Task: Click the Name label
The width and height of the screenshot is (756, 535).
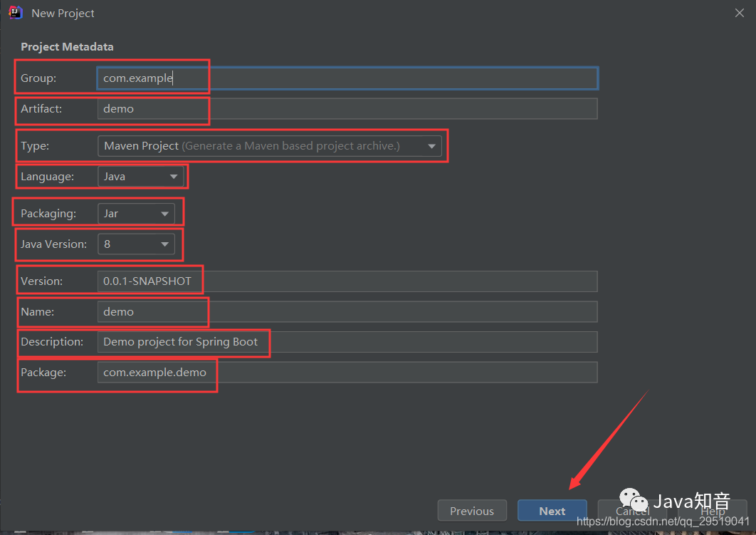Action: tap(37, 311)
